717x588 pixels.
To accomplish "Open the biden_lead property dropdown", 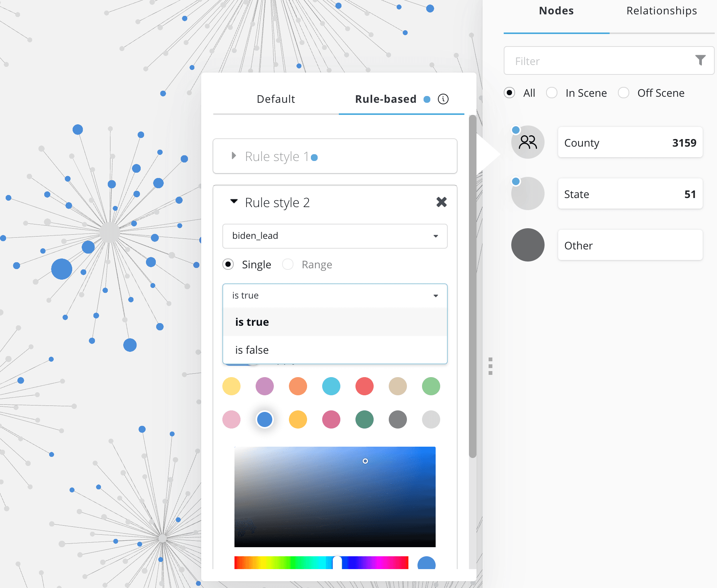I will pyautogui.click(x=335, y=236).
